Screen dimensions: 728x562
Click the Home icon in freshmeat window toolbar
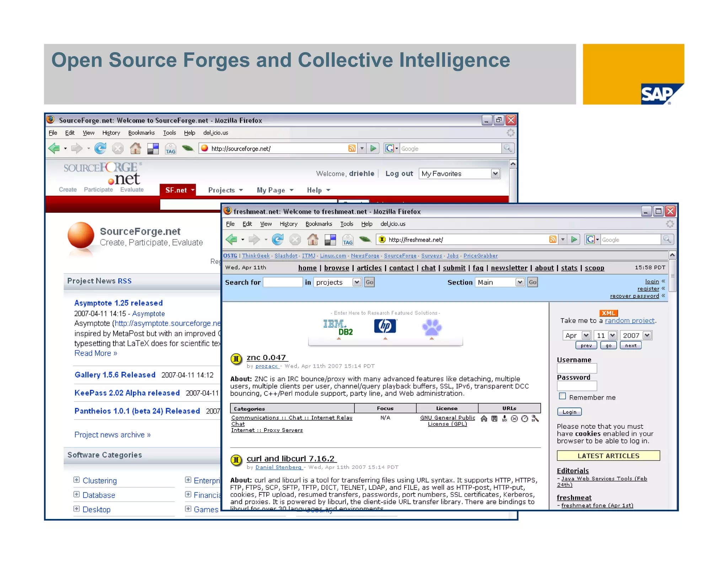[x=312, y=240]
